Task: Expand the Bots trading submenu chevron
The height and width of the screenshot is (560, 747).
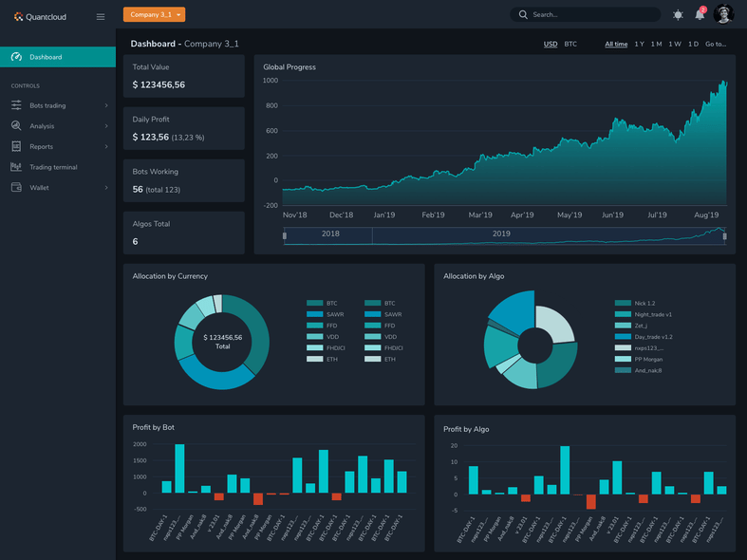Action: [x=106, y=105]
